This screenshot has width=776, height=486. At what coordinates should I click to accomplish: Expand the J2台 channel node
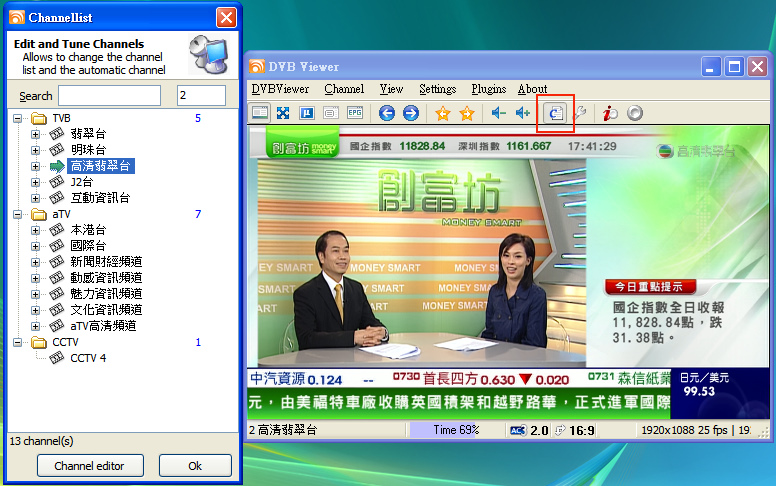click(36, 182)
